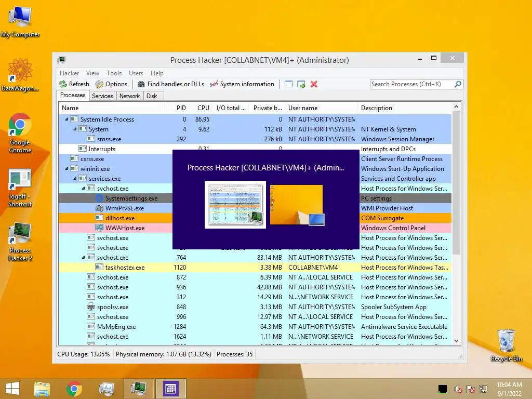Select the Processes tab
This screenshot has width=532, height=399.
click(73, 96)
